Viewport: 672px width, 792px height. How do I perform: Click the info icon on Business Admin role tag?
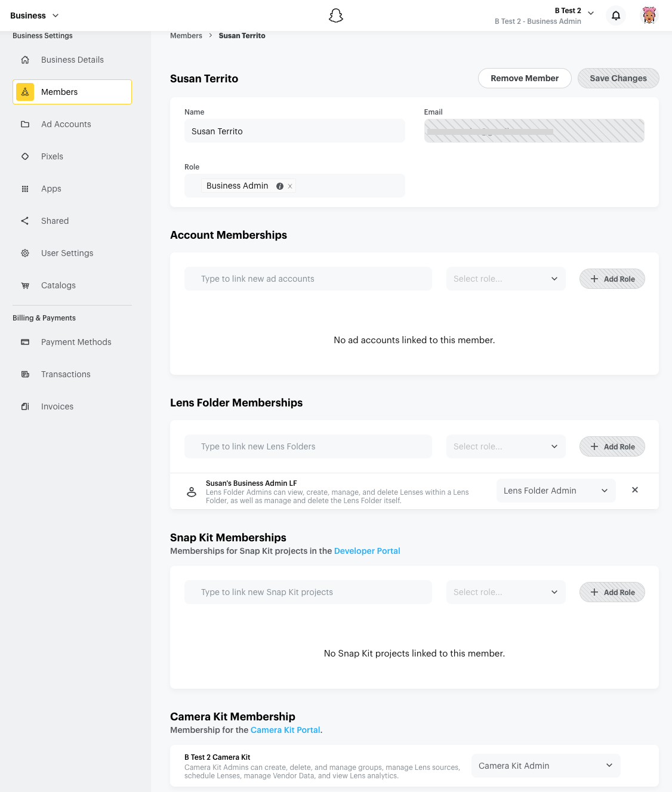click(x=279, y=186)
